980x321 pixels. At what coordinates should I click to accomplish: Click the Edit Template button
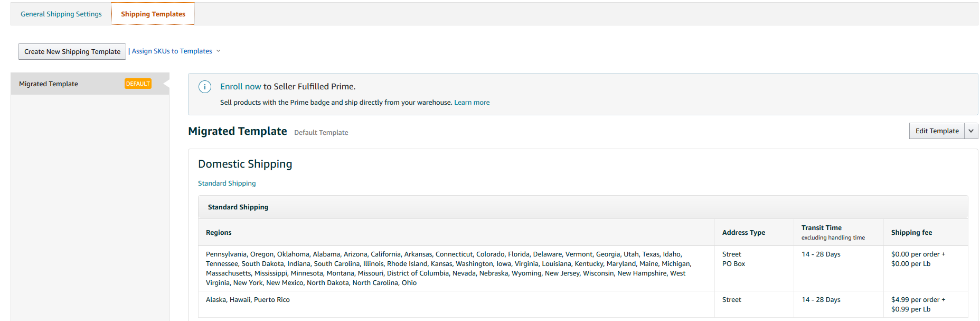pyautogui.click(x=937, y=131)
